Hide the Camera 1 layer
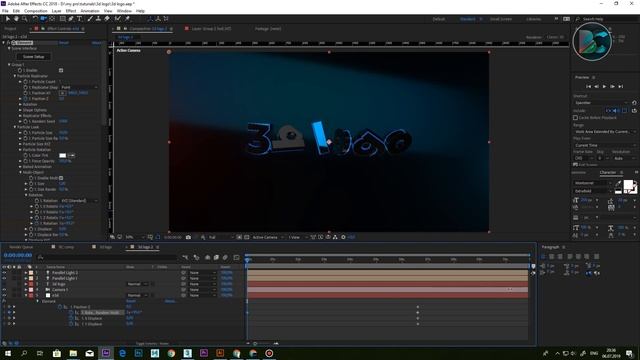Viewport: 640px width, 360px height. pos(4,290)
